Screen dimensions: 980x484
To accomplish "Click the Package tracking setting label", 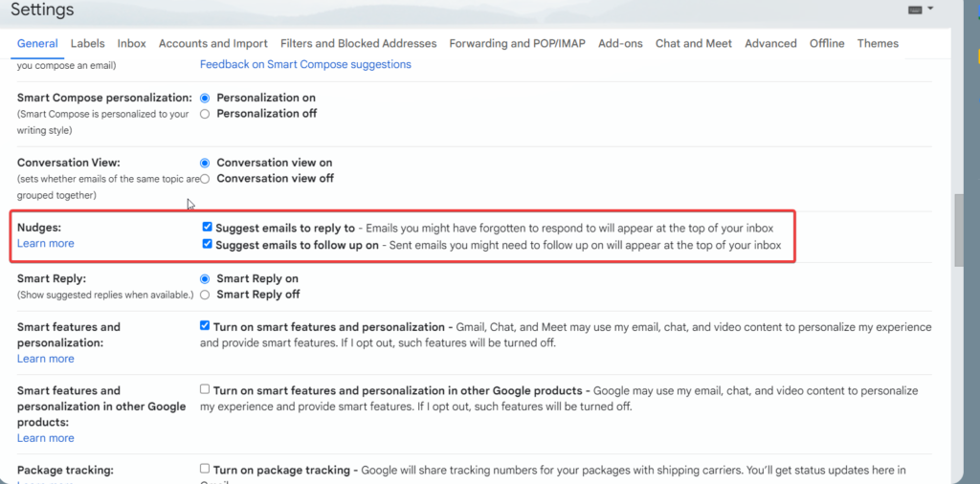I will 66,470.
